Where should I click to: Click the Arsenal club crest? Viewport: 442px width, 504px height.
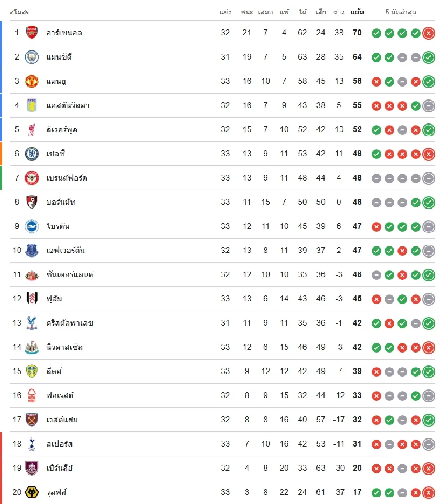point(32,33)
